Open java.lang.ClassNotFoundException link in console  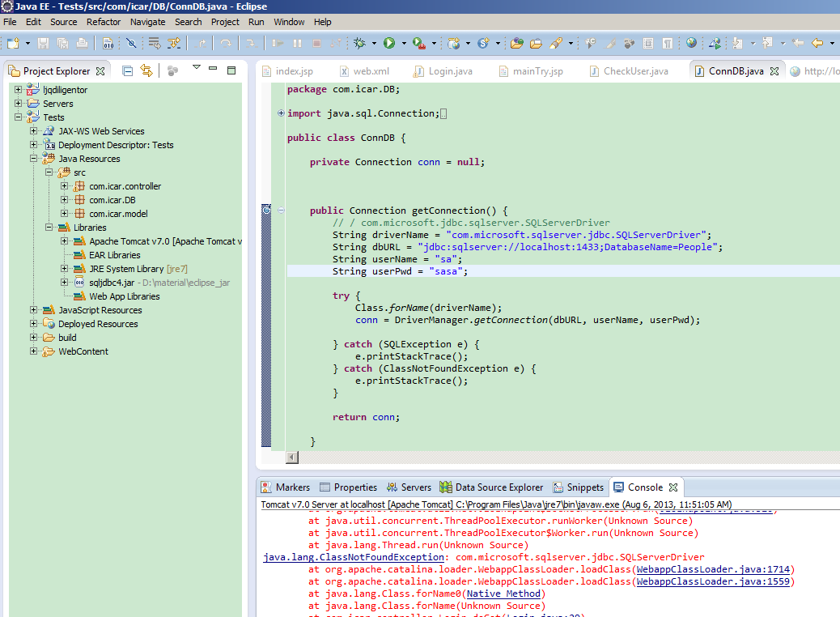354,558
